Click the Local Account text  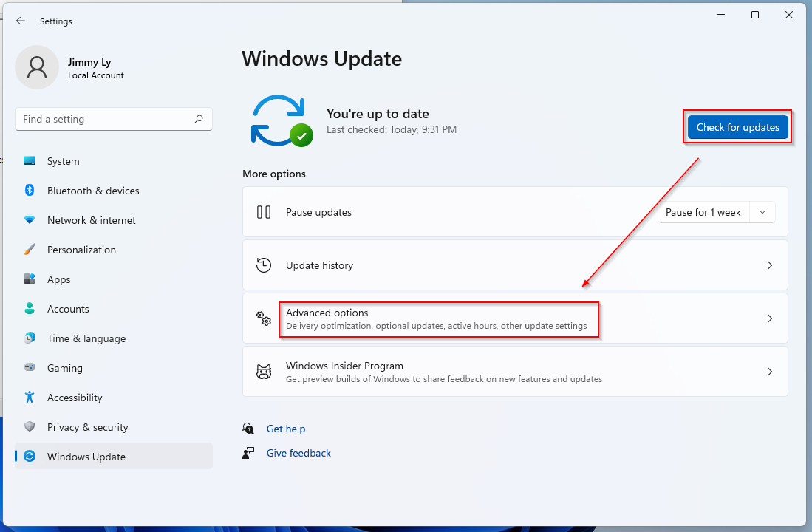[x=96, y=75]
